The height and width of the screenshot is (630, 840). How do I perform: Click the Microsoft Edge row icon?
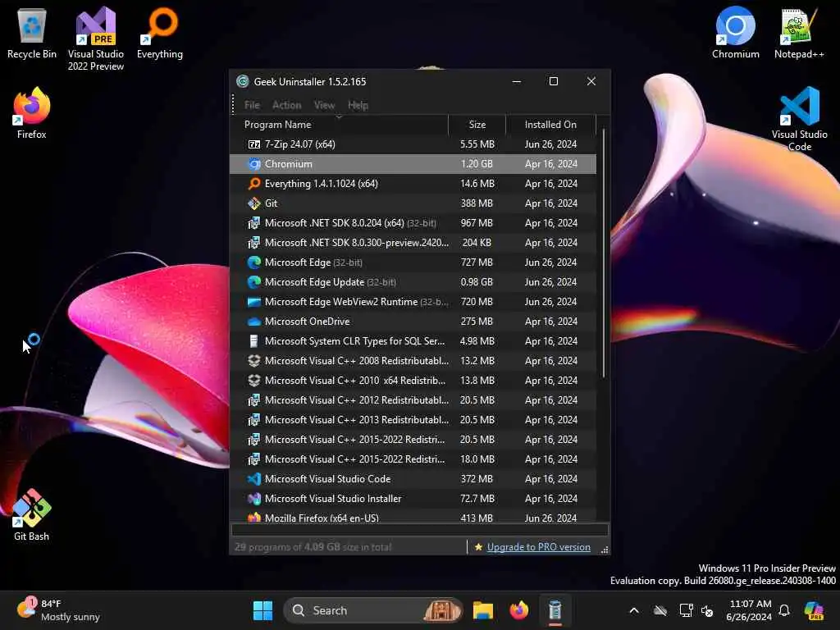tap(254, 262)
